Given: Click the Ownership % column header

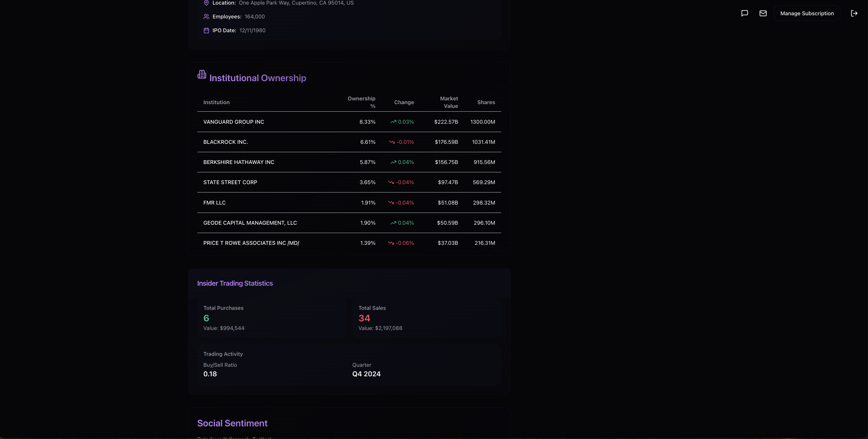Looking at the screenshot, I should coord(361,102).
